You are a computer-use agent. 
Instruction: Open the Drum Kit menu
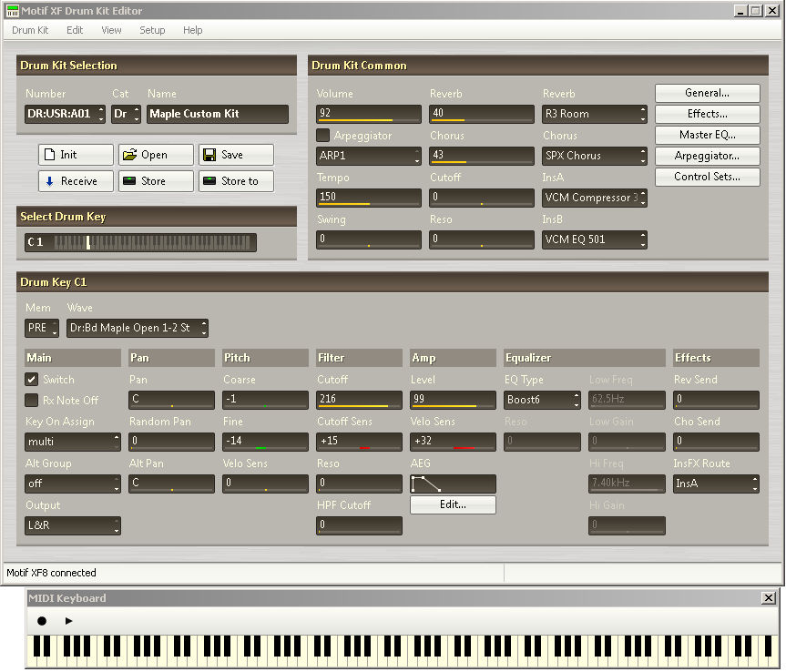(x=30, y=30)
